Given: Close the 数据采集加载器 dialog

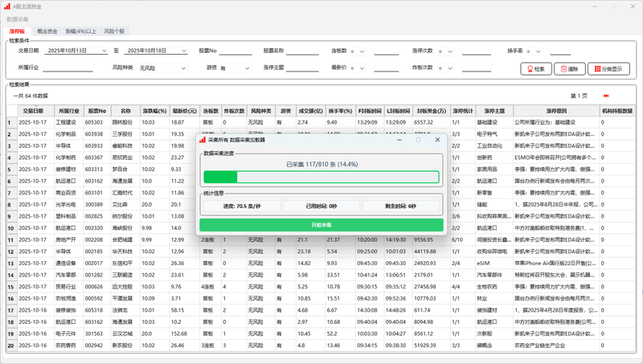Looking at the screenshot, I should [437, 139].
